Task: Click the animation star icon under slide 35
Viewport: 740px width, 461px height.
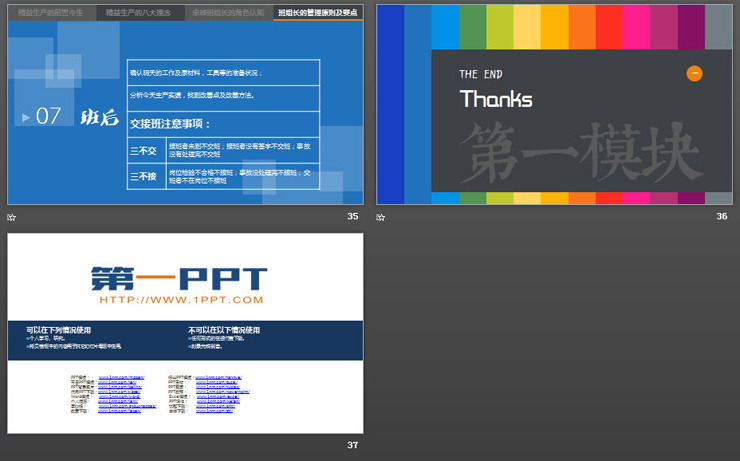Action: pos(12,217)
